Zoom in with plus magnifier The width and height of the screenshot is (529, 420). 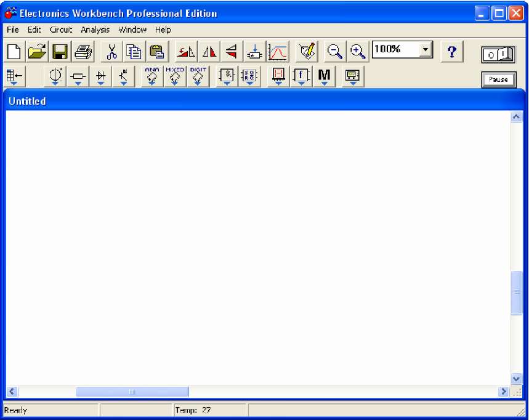click(358, 52)
